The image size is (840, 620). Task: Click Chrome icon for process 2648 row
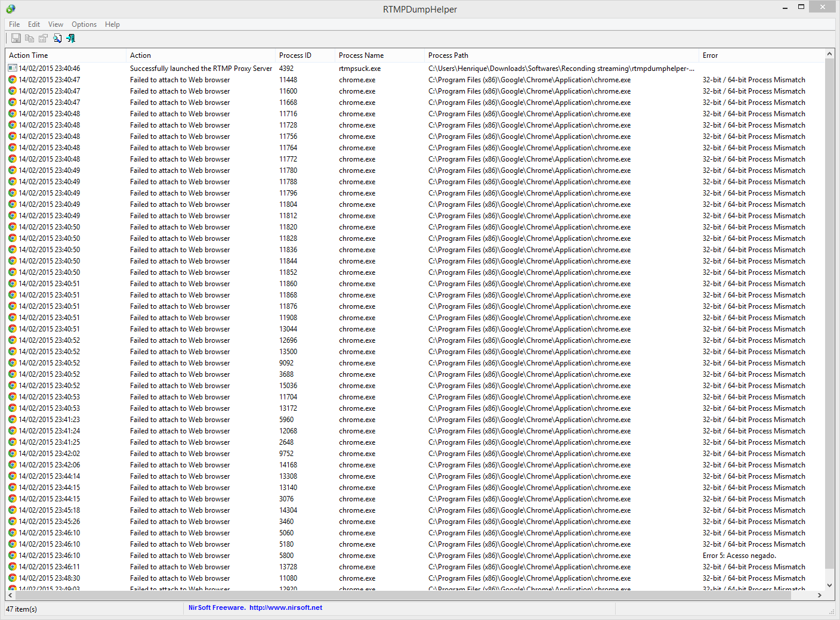click(x=13, y=442)
